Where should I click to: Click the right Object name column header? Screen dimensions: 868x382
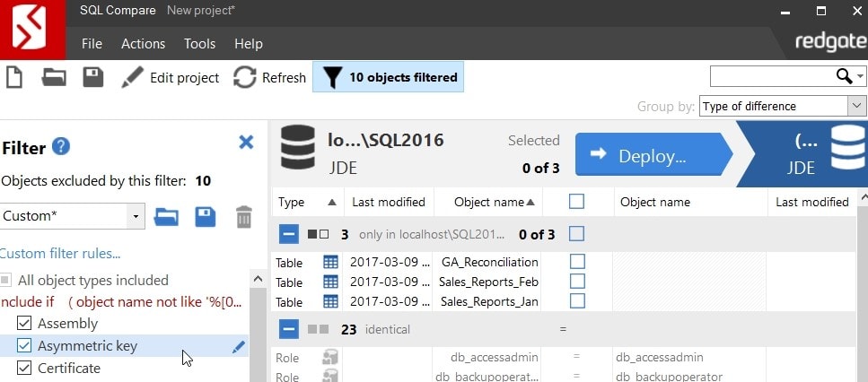(x=690, y=202)
